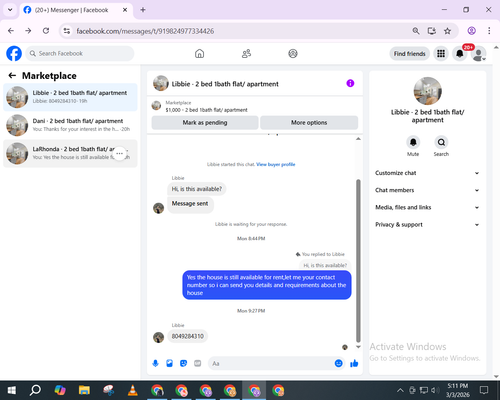Search in conversation icon
Image resolution: width=500 pixels, height=400 pixels.
[x=441, y=142]
